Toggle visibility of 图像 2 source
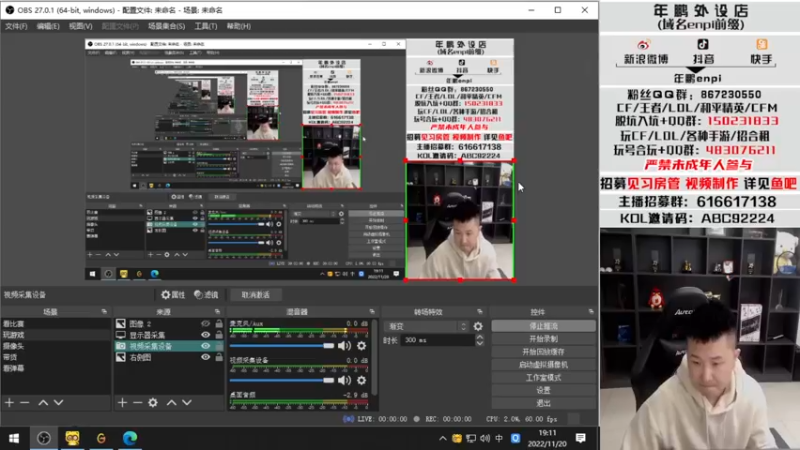 (x=206, y=323)
